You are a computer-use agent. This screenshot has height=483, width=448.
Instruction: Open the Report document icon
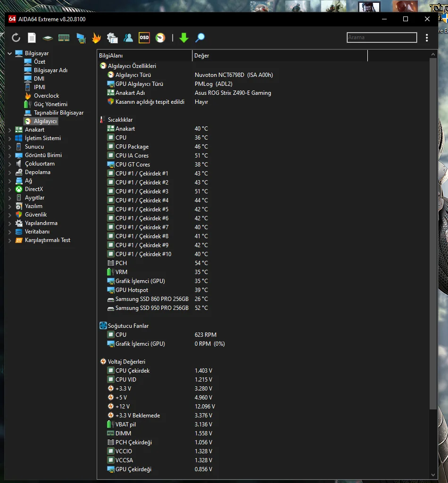pos(32,38)
